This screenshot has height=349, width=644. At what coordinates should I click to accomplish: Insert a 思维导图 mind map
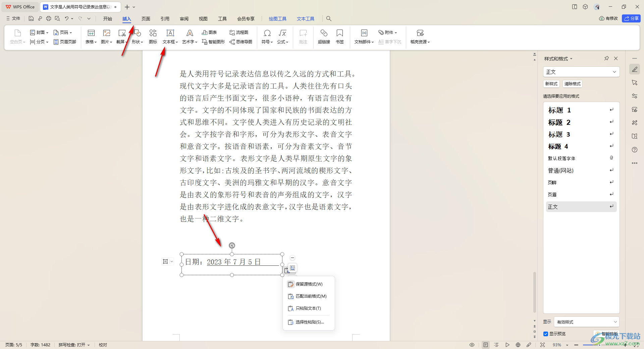tap(241, 42)
